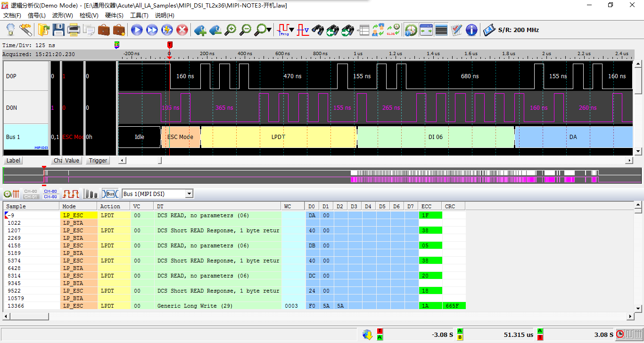Image resolution: width=644 pixels, height=343 pixels.
Task: Click the binoculars search icon
Action: [318, 30]
